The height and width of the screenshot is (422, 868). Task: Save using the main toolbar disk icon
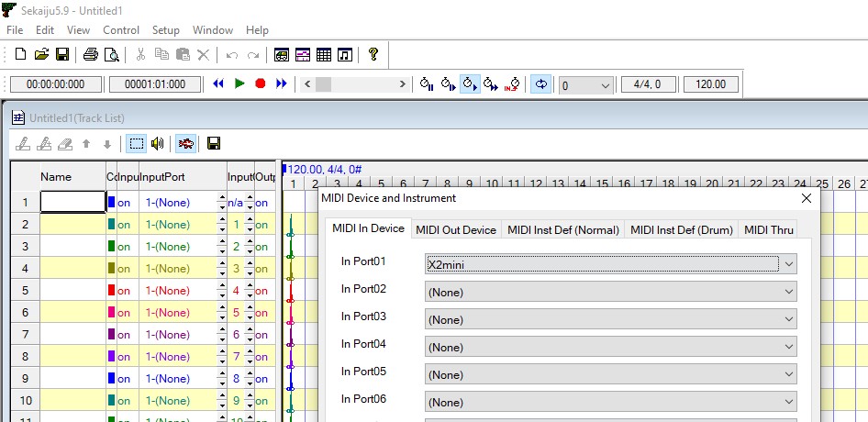[x=62, y=54]
